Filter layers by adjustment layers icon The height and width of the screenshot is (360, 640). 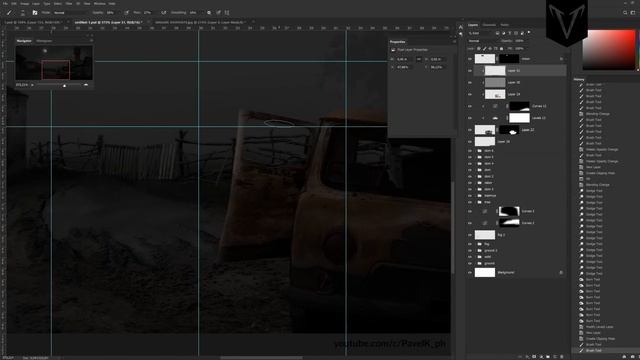pos(504,33)
